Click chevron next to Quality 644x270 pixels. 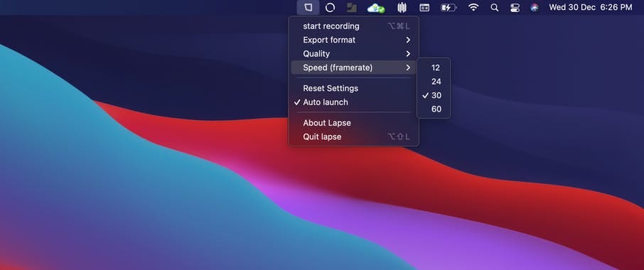[x=408, y=54]
